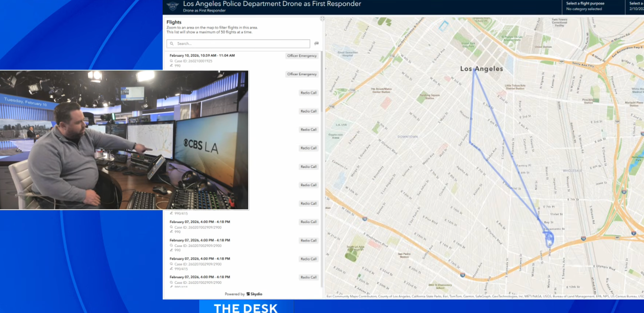
Task: Open the date selector showing 2/10
Action: click(635, 6)
